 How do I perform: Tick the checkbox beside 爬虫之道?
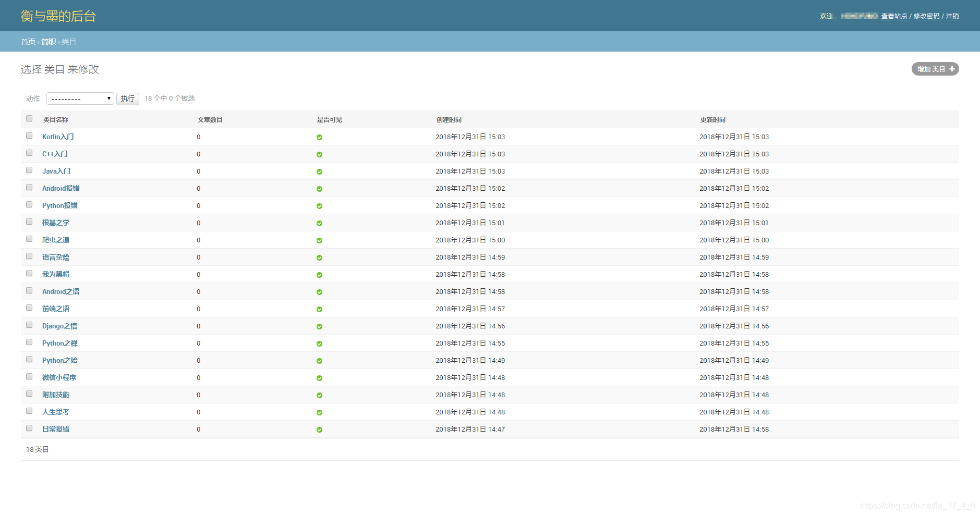pos(29,239)
